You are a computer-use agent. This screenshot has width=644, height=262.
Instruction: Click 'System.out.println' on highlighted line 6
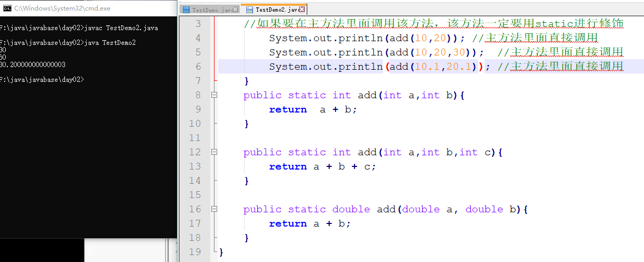pyautogui.click(x=326, y=67)
